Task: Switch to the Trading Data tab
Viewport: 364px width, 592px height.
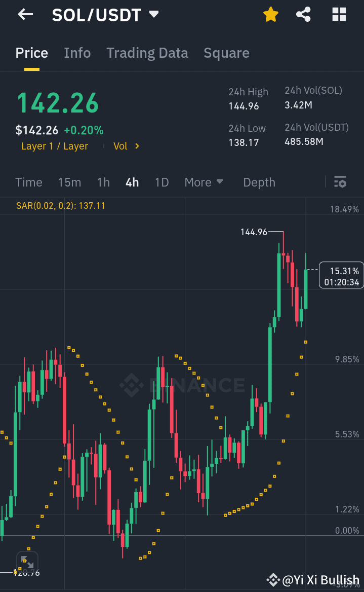Action: click(147, 53)
